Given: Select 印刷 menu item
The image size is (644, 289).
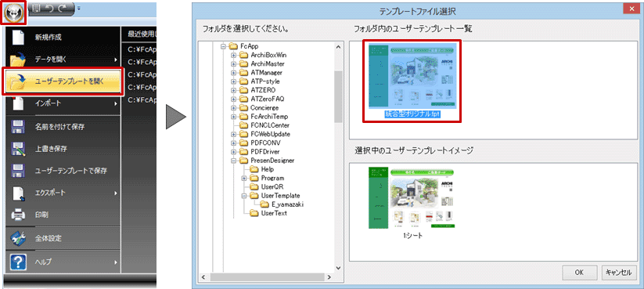Looking at the screenshot, I should pyautogui.click(x=63, y=215).
